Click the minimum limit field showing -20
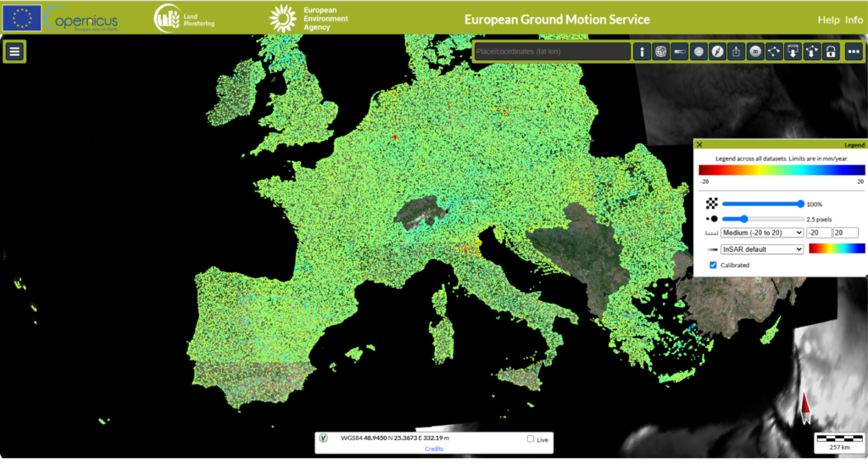The height and width of the screenshot is (469, 868). point(819,232)
